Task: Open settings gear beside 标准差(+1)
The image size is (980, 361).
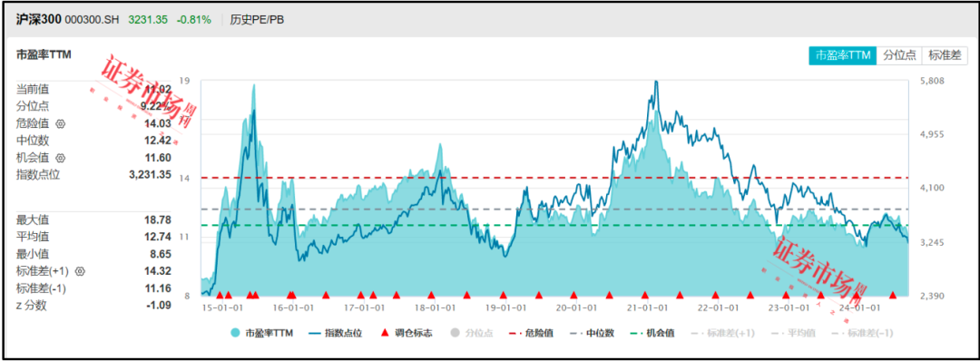Action: tap(80, 272)
